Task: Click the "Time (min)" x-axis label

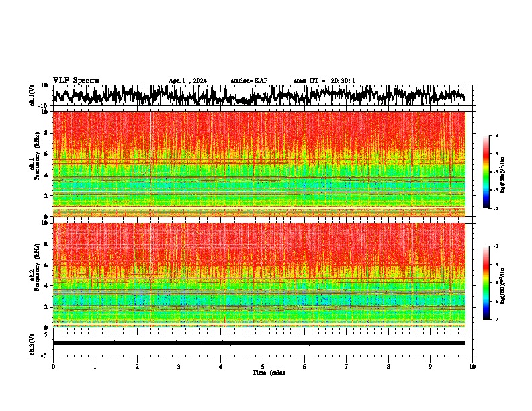Action: pyautogui.click(x=269, y=373)
